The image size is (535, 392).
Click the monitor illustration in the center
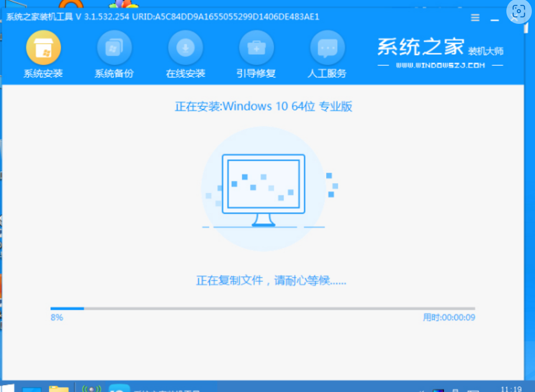pos(264,189)
